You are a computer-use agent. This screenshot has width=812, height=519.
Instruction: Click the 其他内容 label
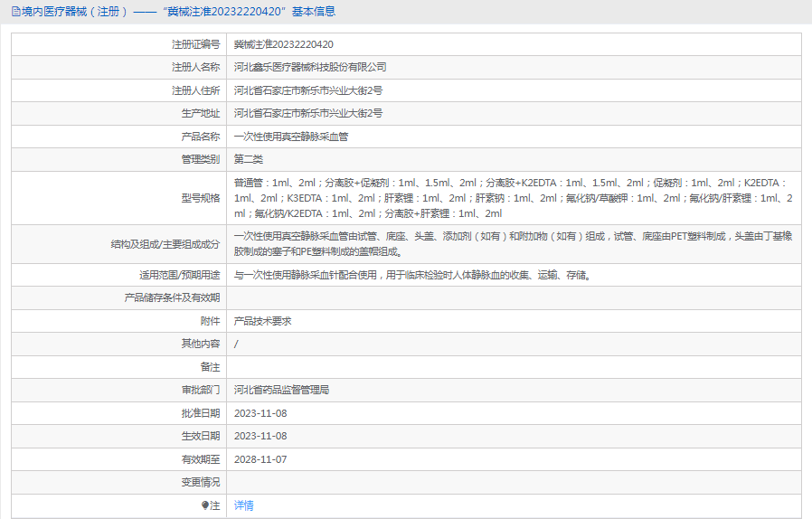click(x=201, y=344)
